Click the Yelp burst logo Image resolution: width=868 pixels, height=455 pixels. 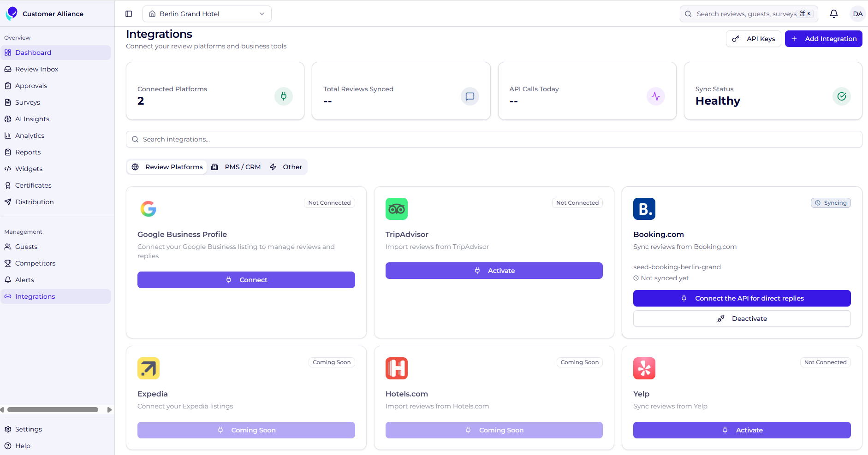point(644,368)
